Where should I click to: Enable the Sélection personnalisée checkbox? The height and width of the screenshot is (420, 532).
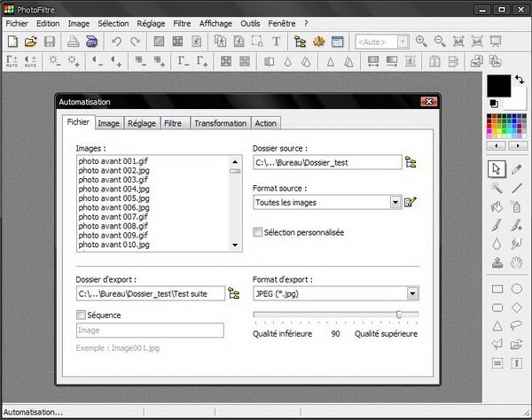pyautogui.click(x=257, y=232)
